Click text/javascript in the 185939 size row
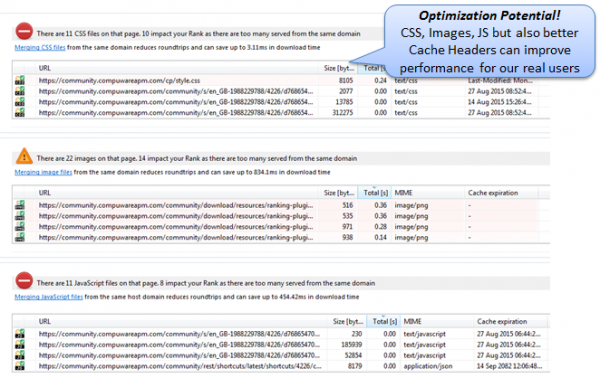The width and height of the screenshot is (600, 378). click(x=424, y=344)
